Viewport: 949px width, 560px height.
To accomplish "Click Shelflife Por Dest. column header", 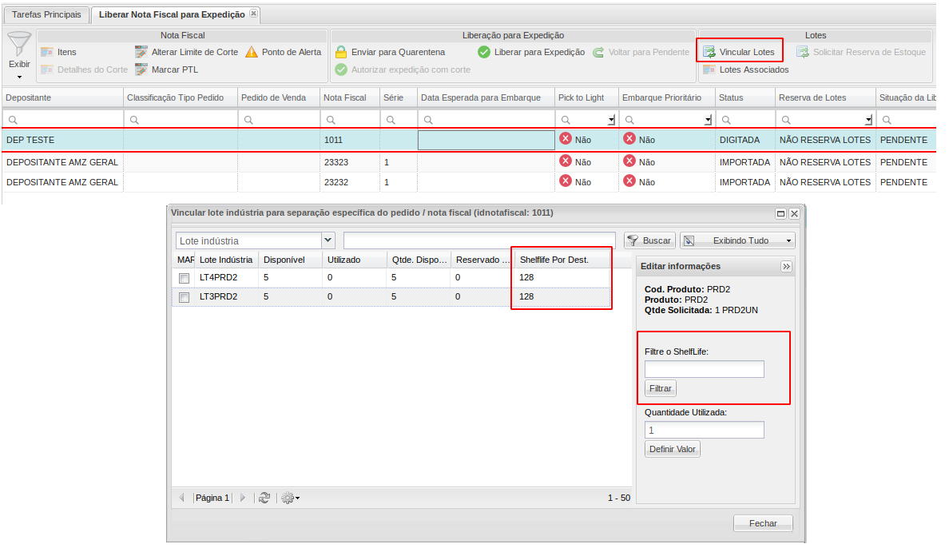I will click(x=561, y=260).
